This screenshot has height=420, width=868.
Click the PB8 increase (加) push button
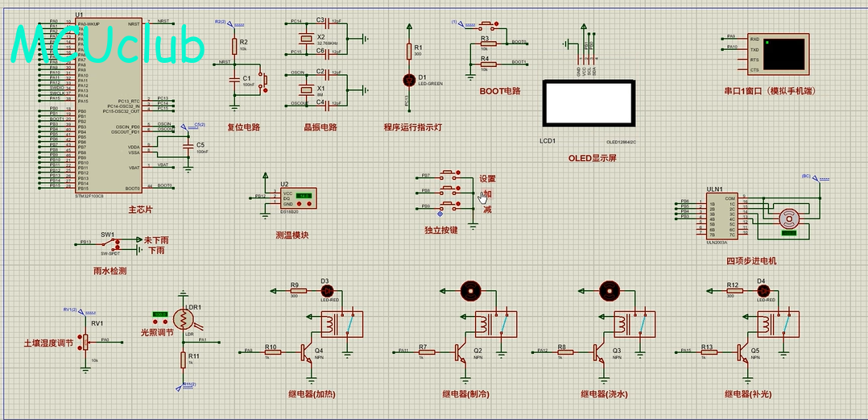pos(449,190)
